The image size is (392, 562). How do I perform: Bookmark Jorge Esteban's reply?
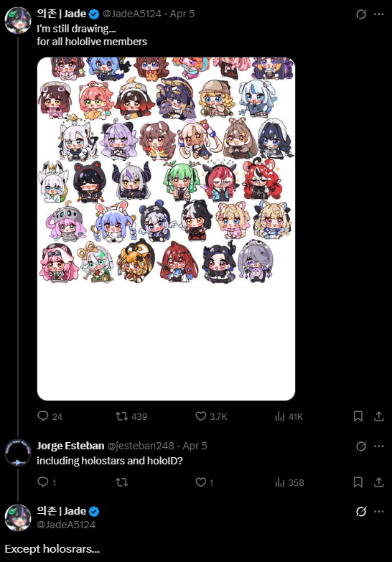(358, 482)
